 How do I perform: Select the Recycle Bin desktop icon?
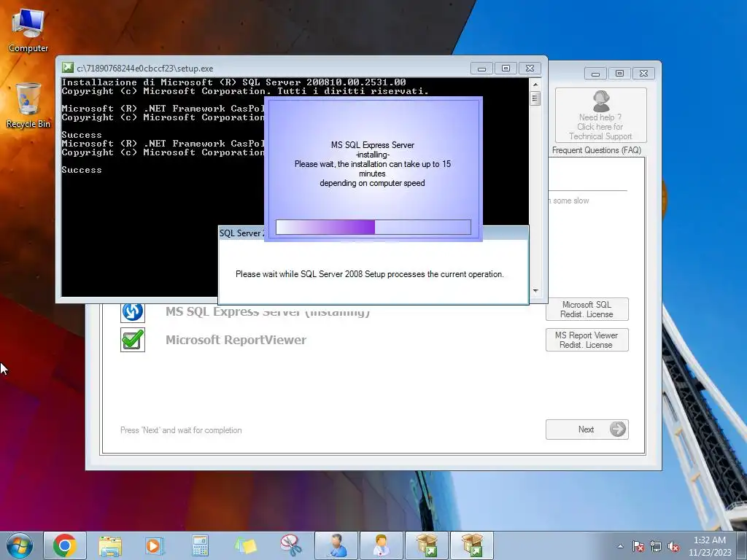[28, 106]
